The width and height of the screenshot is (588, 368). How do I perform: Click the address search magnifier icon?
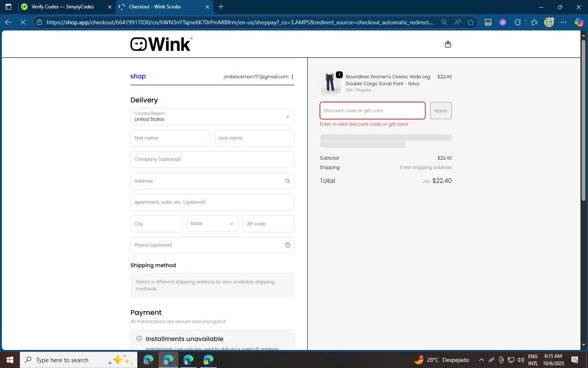point(287,181)
